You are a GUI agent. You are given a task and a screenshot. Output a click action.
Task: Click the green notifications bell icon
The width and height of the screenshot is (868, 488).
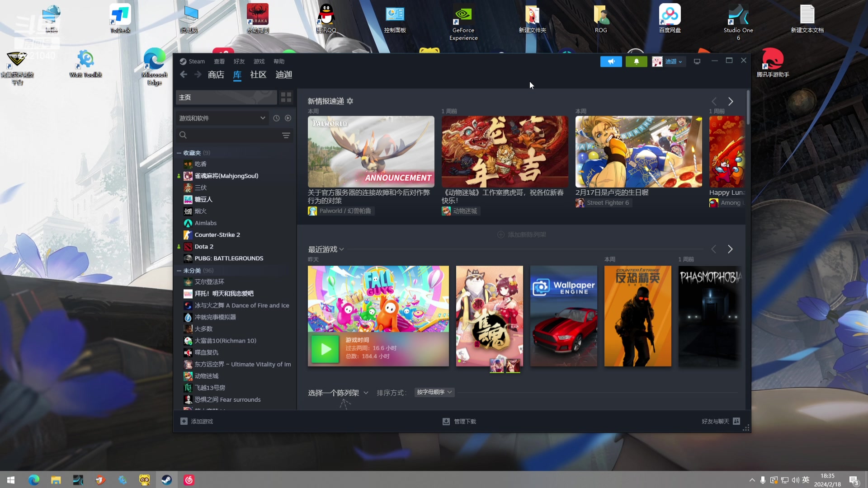[x=636, y=61]
